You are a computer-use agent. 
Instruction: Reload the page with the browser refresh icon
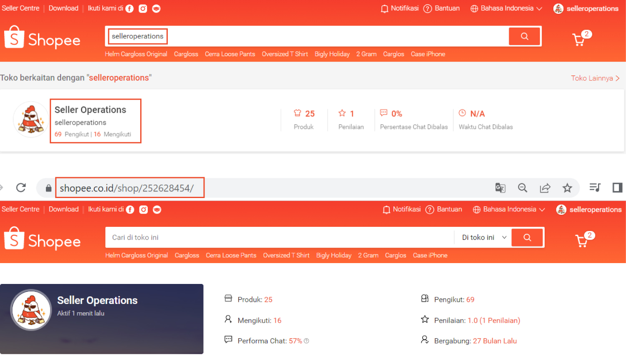21,188
